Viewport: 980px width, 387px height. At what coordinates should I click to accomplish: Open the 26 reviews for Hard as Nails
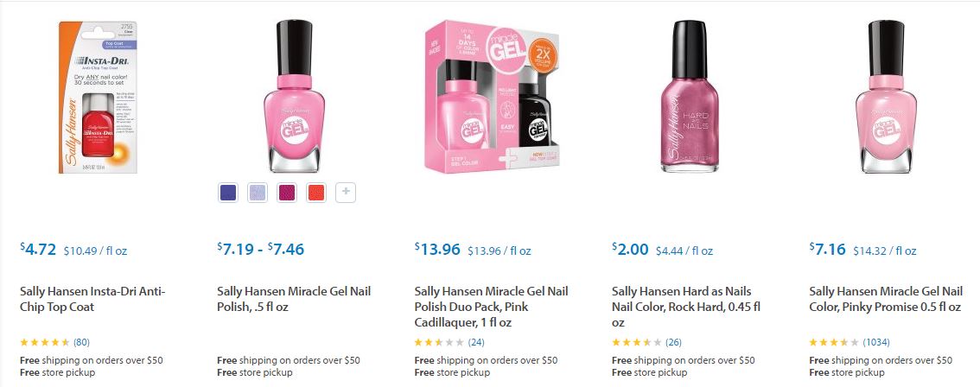tap(672, 342)
